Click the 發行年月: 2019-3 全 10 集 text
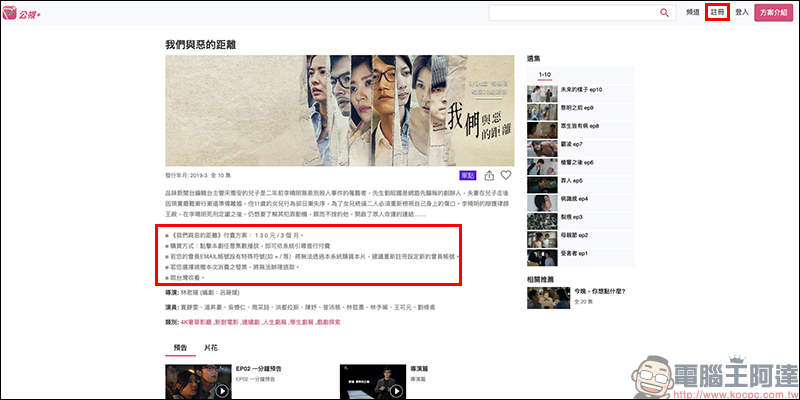 (x=198, y=175)
